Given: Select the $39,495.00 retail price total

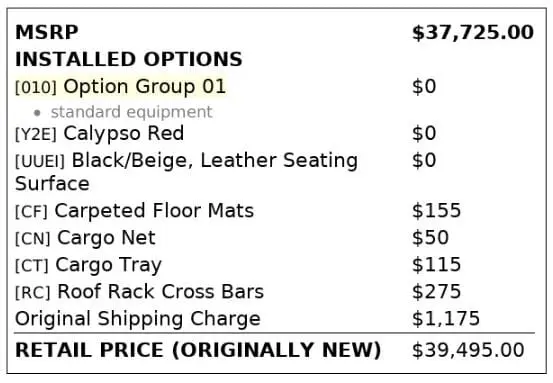Looking at the screenshot, I should (468, 351).
